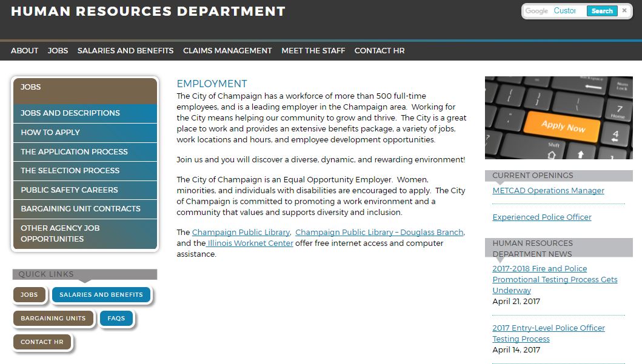Open Public Safety Careers in sidebar
Viewport: 642px width, 364px height.
(69, 190)
